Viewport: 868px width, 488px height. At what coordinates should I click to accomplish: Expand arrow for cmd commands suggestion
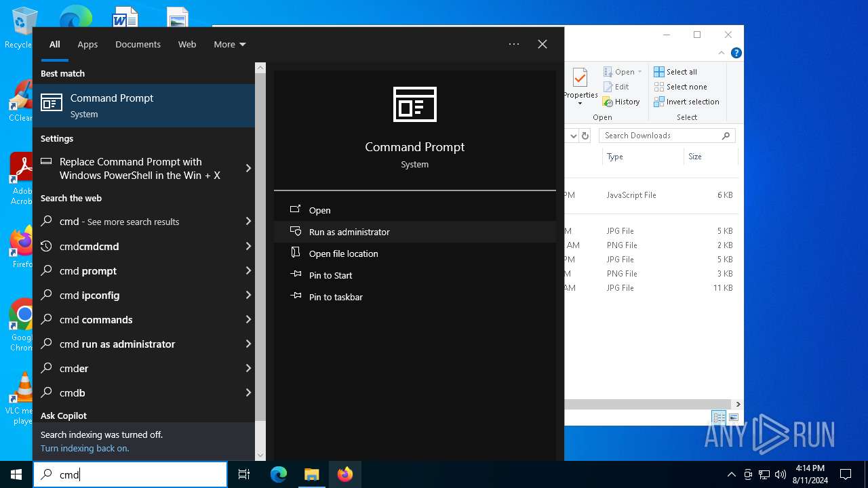(248, 319)
